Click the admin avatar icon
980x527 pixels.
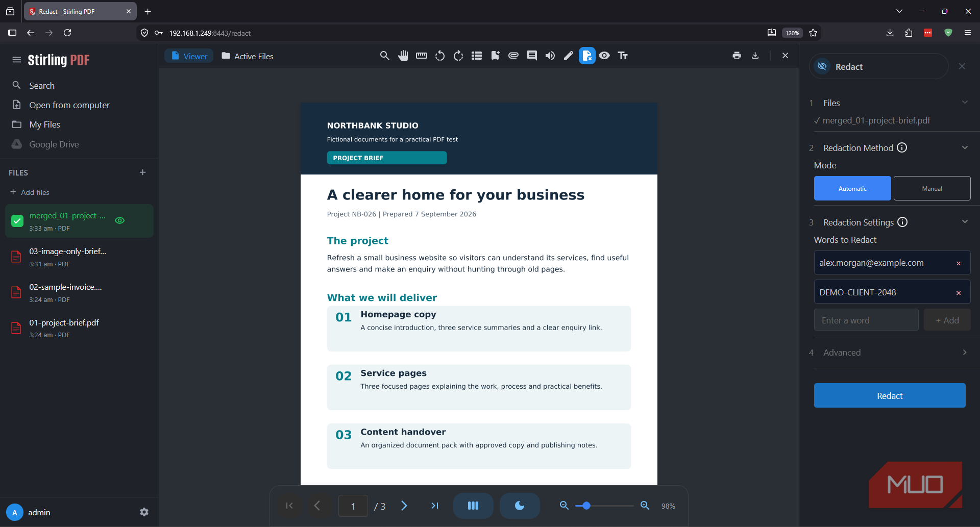(15, 512)
